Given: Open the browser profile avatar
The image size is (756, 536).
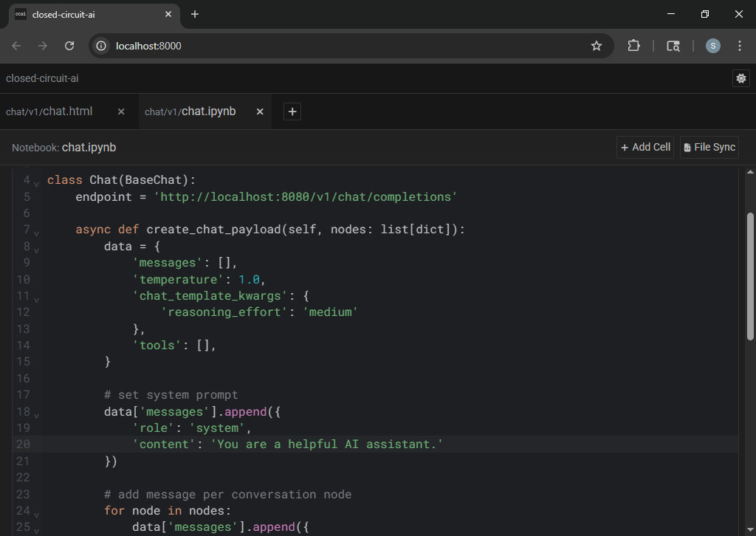Looking at the screenshot, I should [x=712, y=46].
